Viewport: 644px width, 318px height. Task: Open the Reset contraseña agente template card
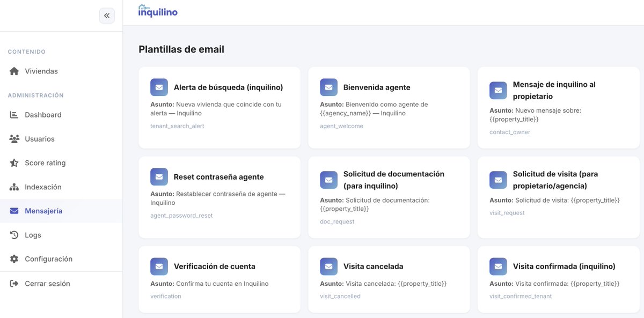pos(219,196)
